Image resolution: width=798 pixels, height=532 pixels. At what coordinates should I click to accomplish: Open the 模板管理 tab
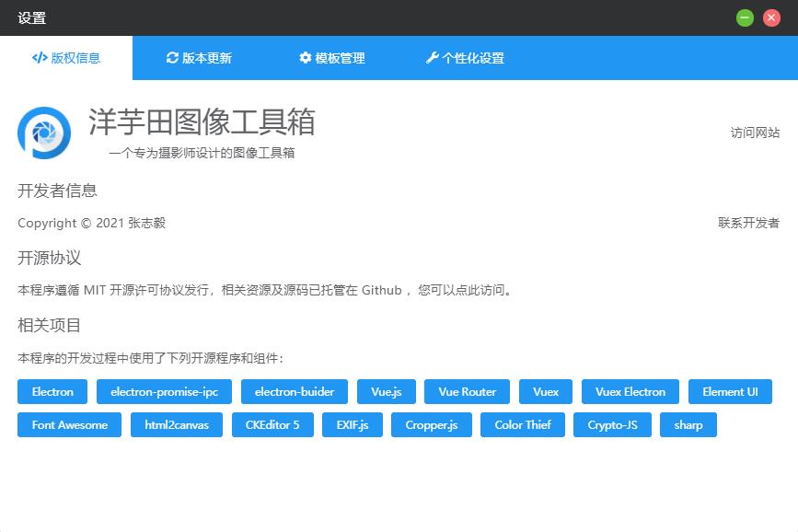332,58
